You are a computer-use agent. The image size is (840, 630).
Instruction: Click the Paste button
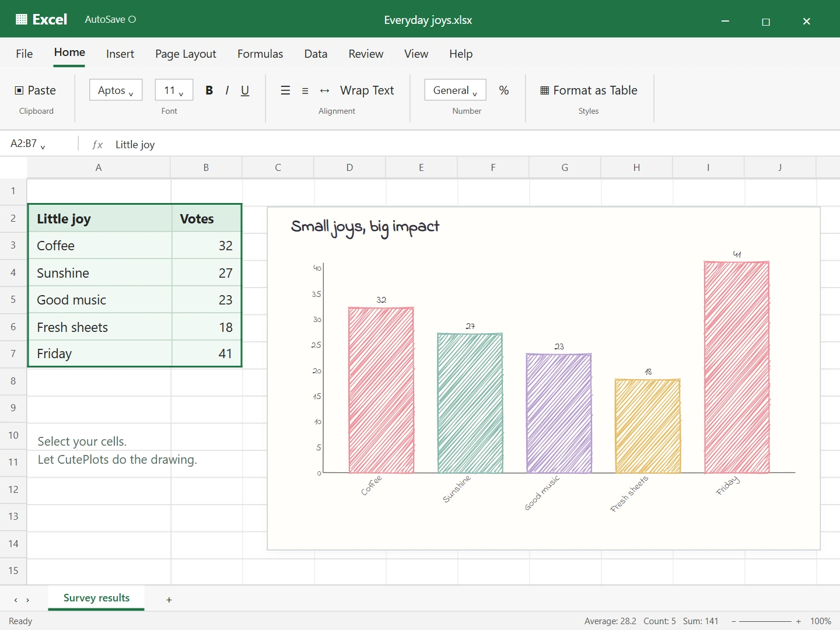36,90
